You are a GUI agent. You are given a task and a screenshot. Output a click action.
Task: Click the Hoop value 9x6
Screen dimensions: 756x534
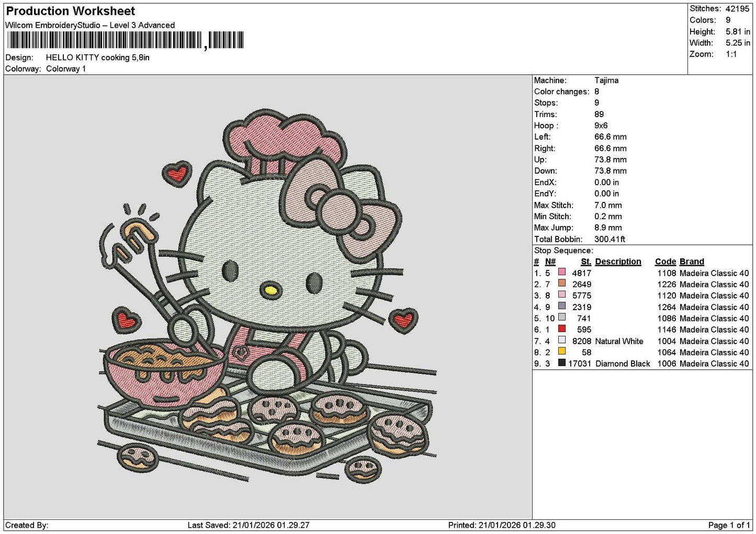pos(601,126)
